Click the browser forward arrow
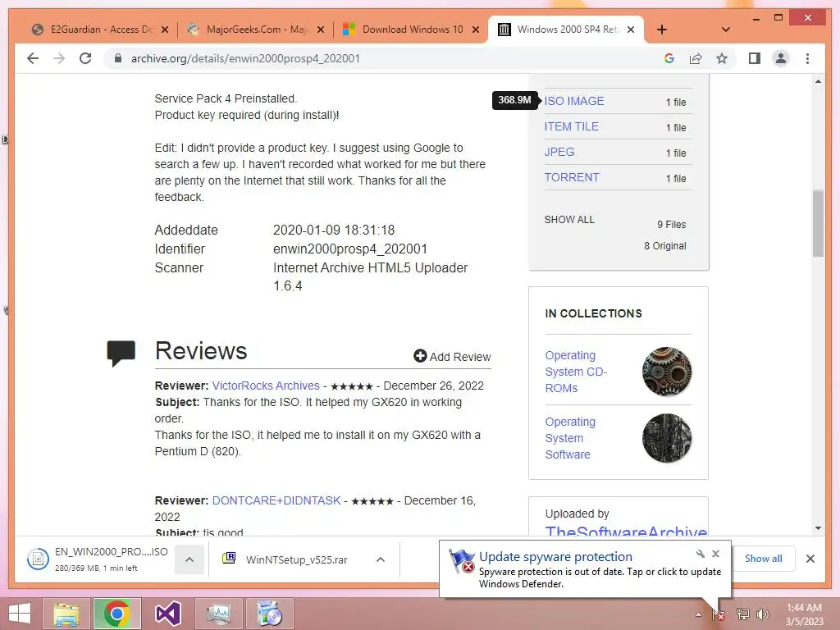The height and width of the screenshot is (630, 840). (59, 58)
